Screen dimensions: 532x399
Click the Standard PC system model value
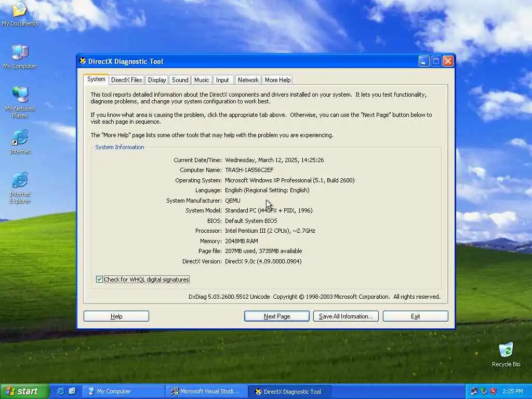[269, 210]
